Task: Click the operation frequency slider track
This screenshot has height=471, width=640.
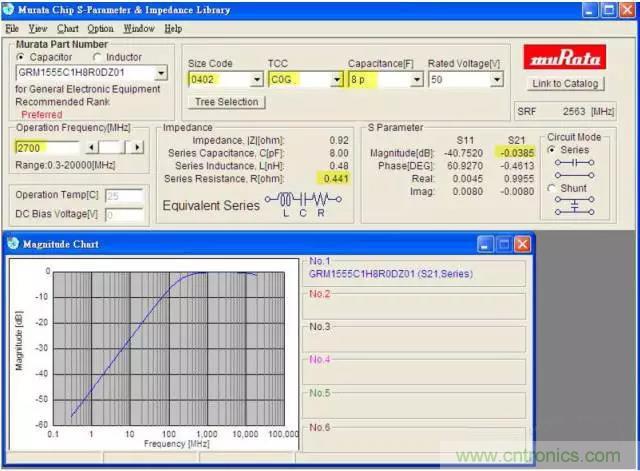Action: 110,147
